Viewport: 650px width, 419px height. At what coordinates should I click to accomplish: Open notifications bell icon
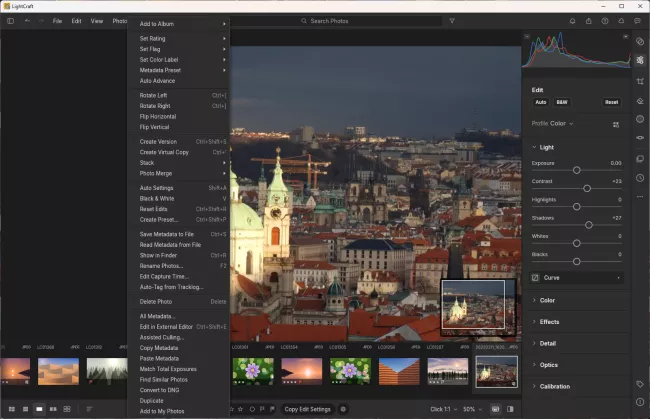tap(572, 21)
